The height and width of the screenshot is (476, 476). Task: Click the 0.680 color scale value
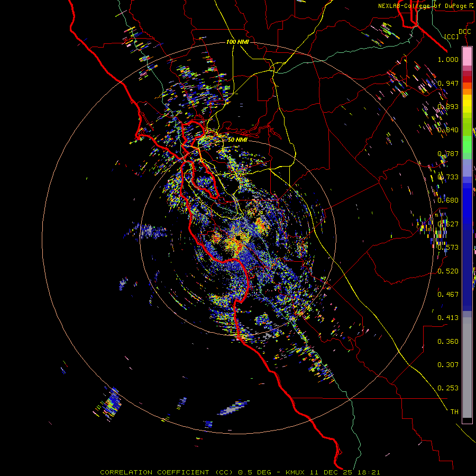(x=448, y=200)
